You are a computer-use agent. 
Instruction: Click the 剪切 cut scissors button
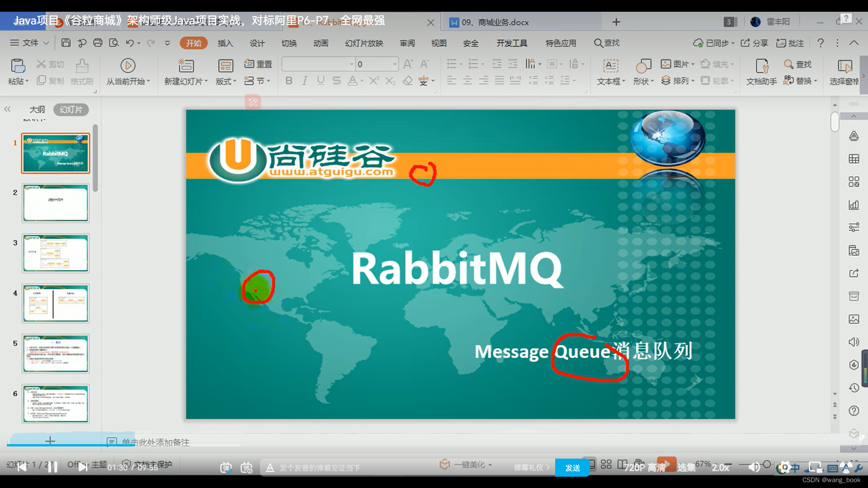(x=50, y=64)
